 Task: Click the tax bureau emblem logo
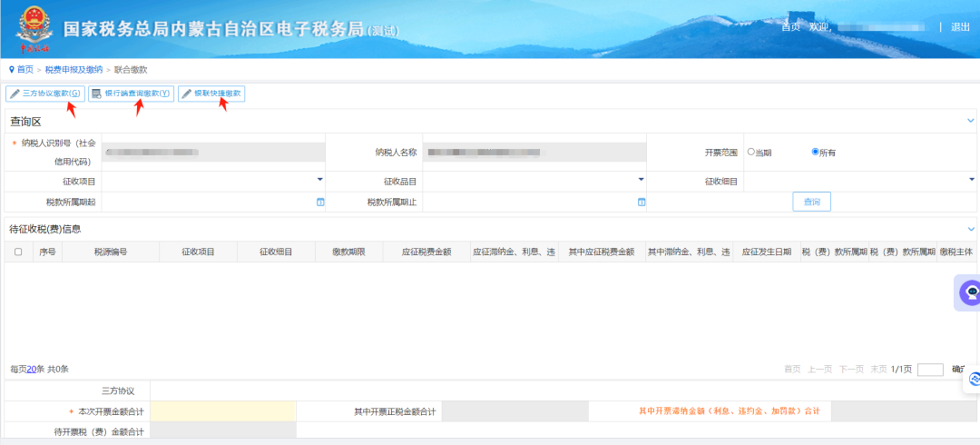33,29
